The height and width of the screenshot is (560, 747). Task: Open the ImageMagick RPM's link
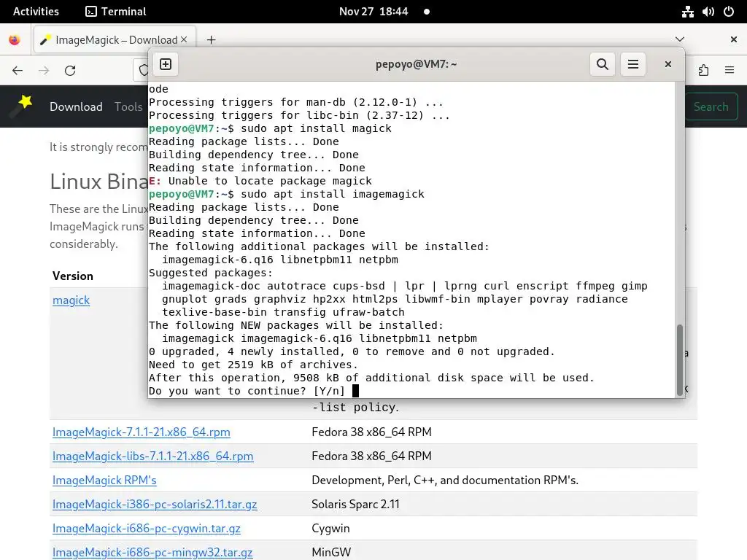click(104, 480)
